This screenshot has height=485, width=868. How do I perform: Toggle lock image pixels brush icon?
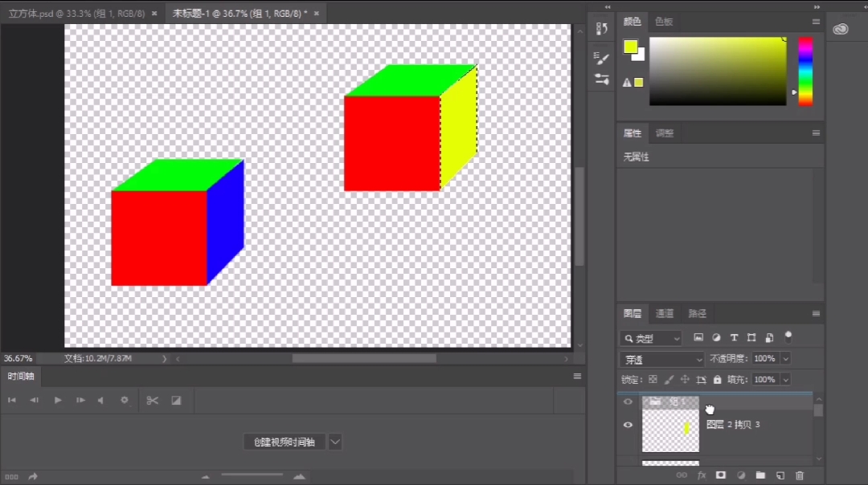point(669,379)
